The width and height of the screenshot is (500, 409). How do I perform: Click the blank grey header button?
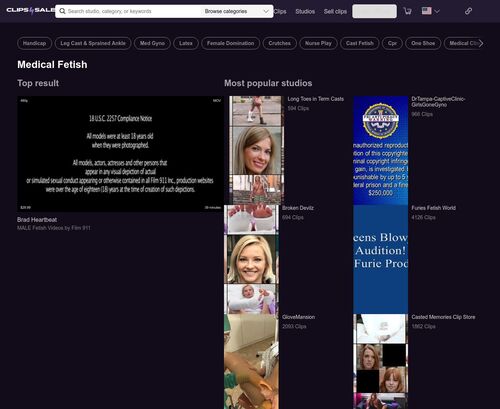click(x=374, y=11)
